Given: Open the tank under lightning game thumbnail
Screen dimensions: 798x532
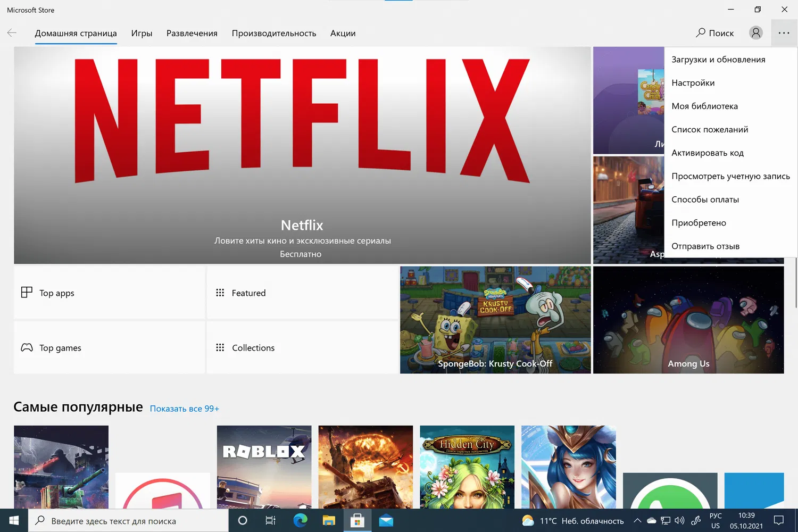Looking at the screenshot, I should (61, 467).
